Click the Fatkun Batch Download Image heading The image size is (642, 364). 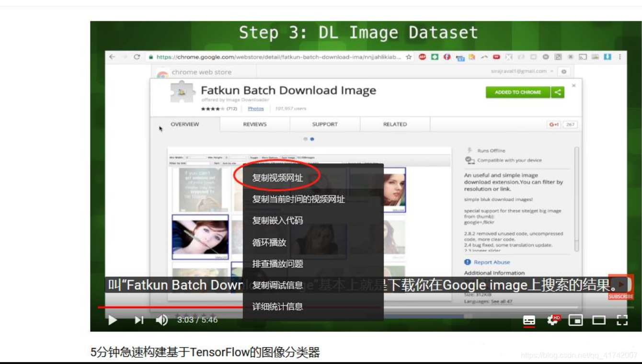pos(288,91)
